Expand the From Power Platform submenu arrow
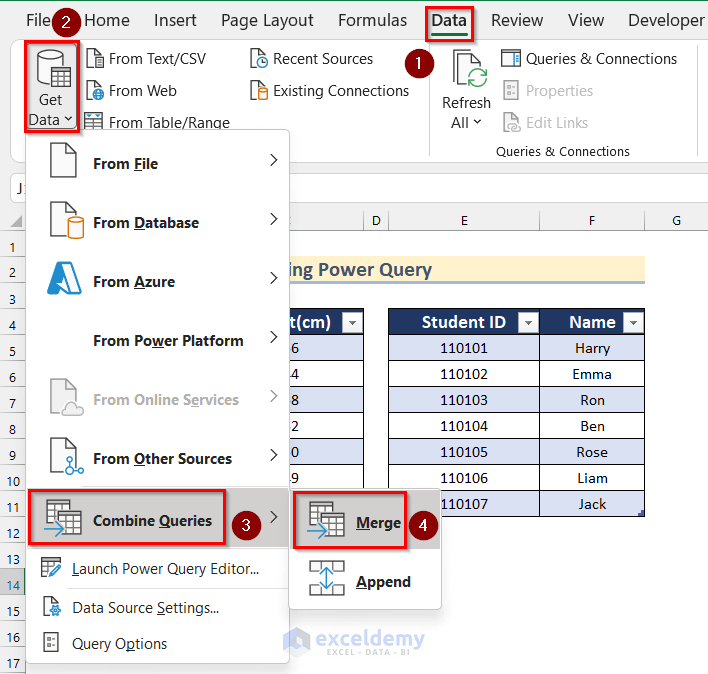 (274, 337)
